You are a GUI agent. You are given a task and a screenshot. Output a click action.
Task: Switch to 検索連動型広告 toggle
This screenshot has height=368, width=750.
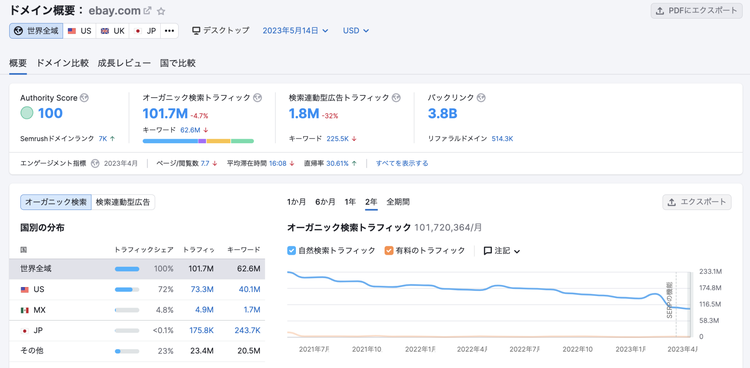tap(123, 202)
